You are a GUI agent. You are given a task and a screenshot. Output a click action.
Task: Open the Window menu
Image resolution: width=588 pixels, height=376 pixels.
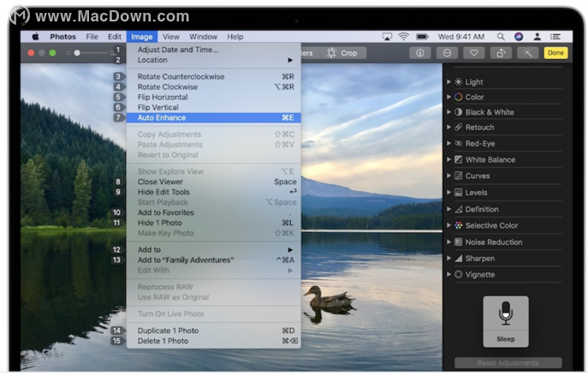coord(203,37)
